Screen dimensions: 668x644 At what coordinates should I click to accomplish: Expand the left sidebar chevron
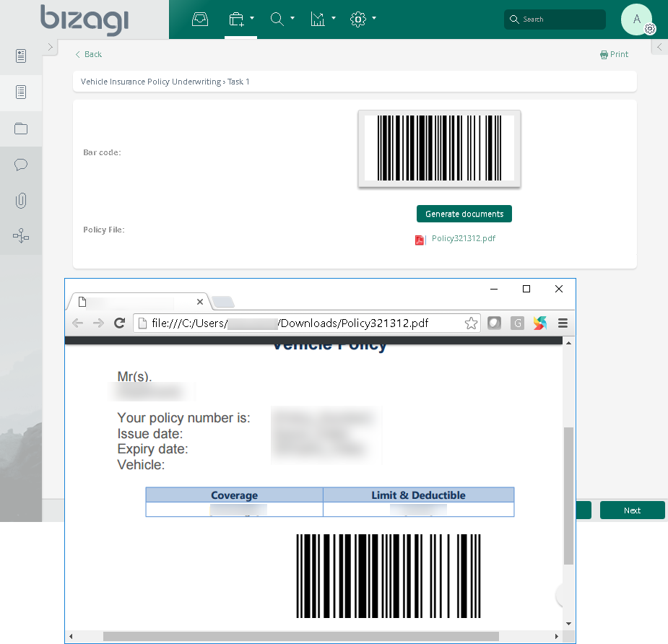[x=51, y=47]
